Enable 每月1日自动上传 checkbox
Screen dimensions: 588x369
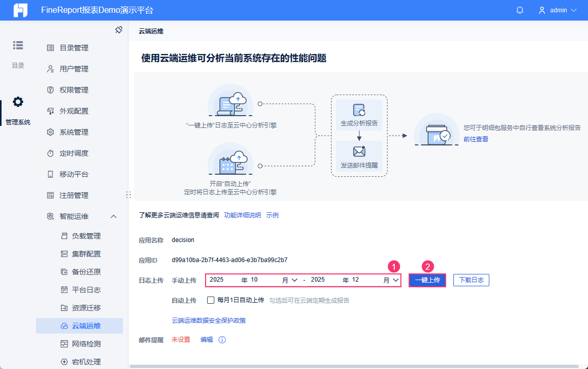pyautogui.click(x=211, y=300)
